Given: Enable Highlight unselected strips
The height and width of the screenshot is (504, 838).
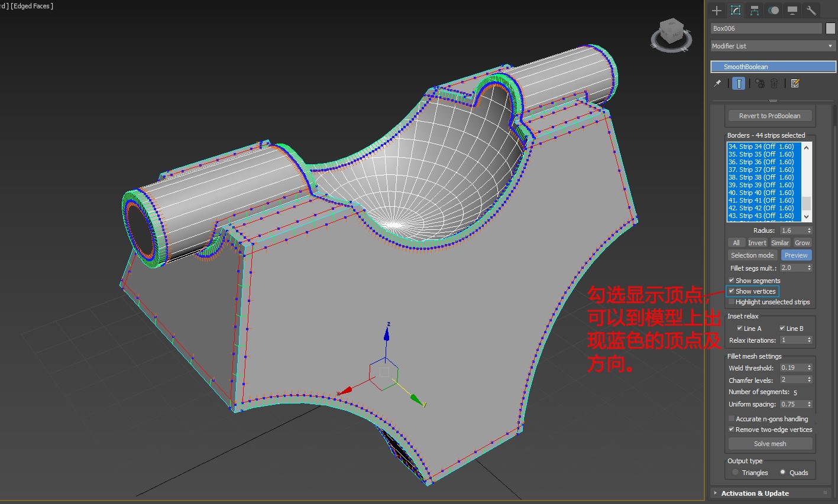Looking at the screenshot, I should click(x=732, y=302).
